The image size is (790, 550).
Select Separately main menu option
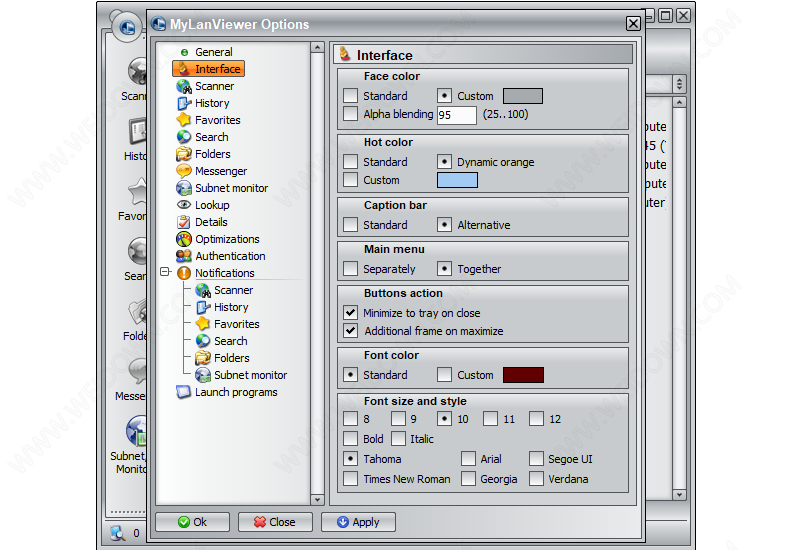tap(350, 268)
